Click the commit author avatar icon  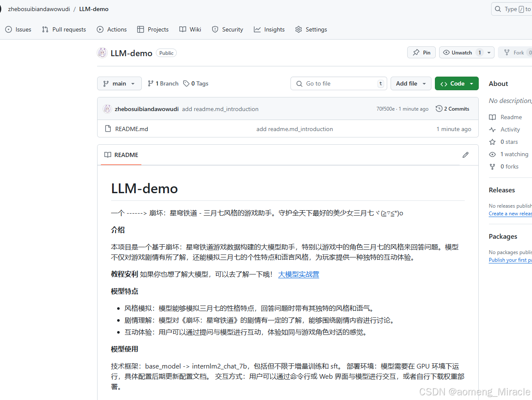pyautogui.click(x=107, y=109)
